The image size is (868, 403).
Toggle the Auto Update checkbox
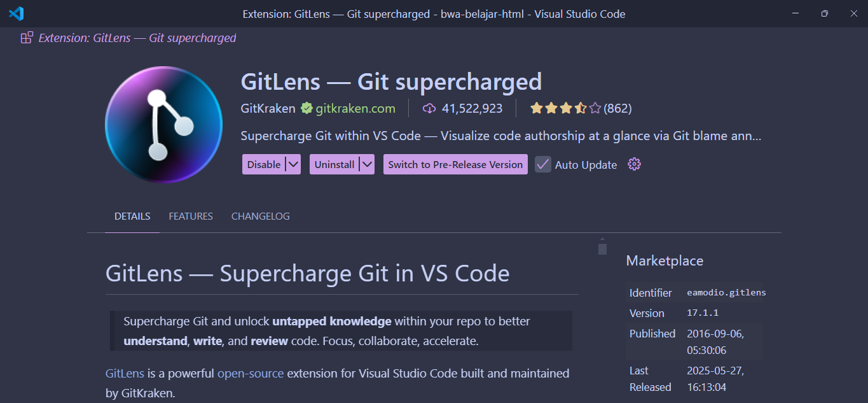[x=542, y=164]
